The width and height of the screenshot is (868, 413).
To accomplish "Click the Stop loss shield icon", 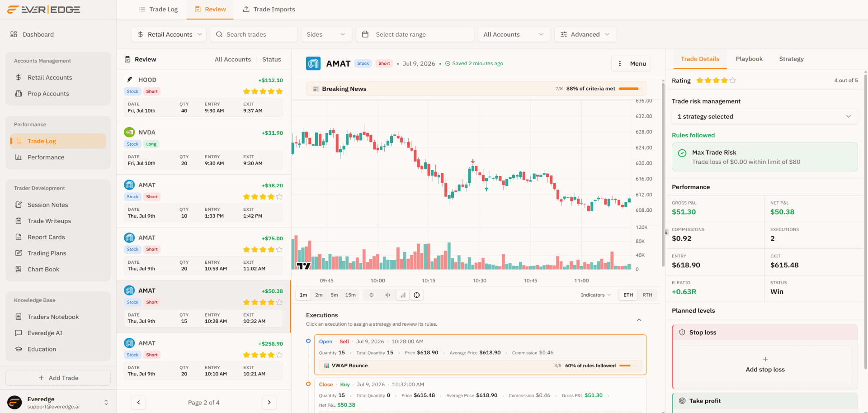I will (682, 332).
